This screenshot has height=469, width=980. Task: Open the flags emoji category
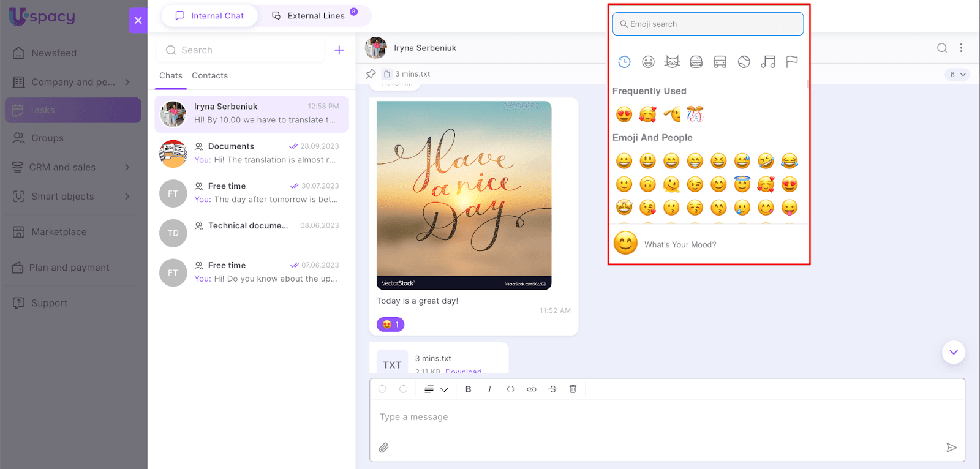[x=792, y=62]
